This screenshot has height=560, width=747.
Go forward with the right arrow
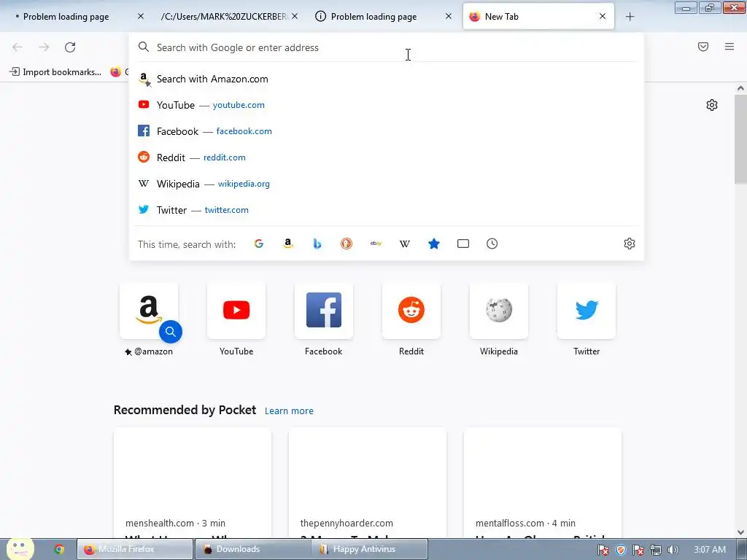44,47
